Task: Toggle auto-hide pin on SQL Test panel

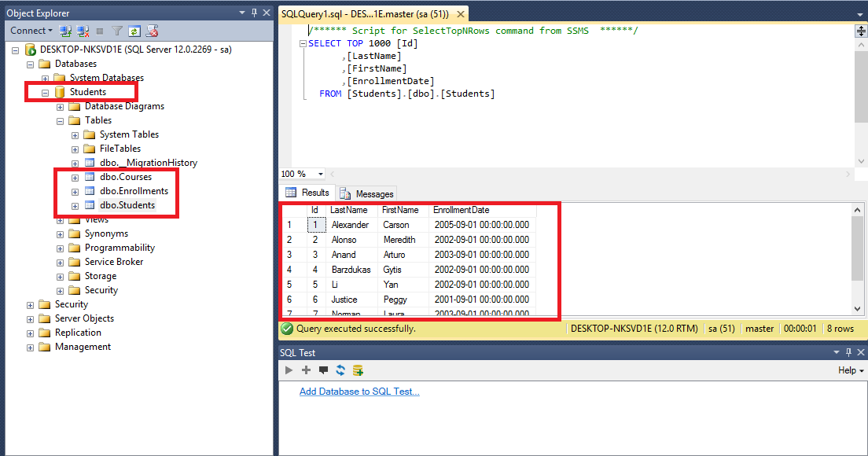Action: [x=847, y=352]
